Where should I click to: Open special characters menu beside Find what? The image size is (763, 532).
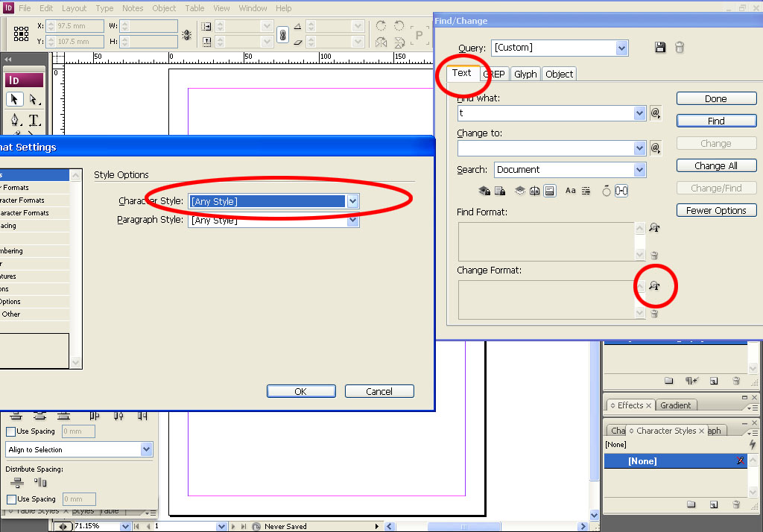point(656,113)
